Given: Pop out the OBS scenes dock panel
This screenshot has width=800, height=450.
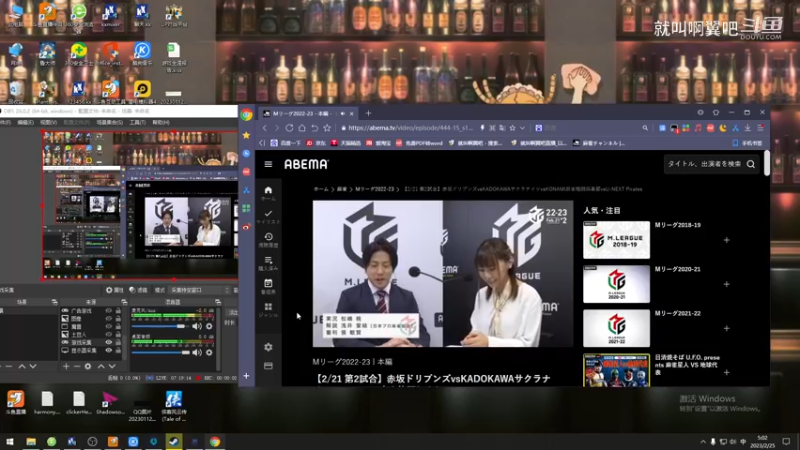Looking at the screenshot, I should 54,302.
